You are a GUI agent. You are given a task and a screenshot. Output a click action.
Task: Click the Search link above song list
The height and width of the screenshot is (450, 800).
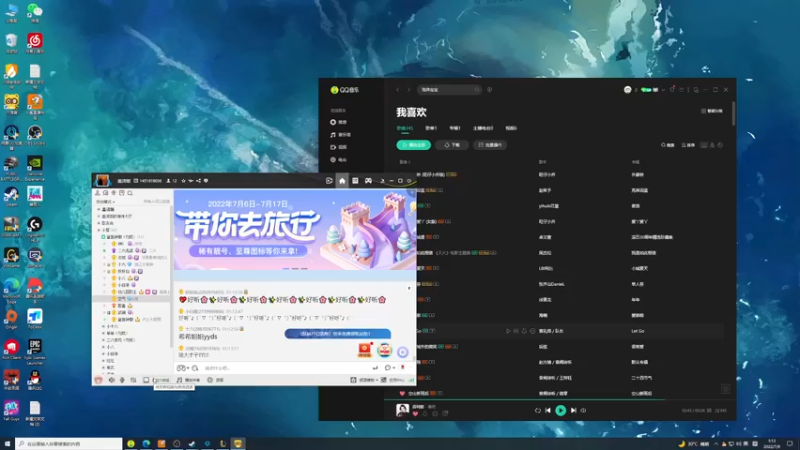[668, 145]
